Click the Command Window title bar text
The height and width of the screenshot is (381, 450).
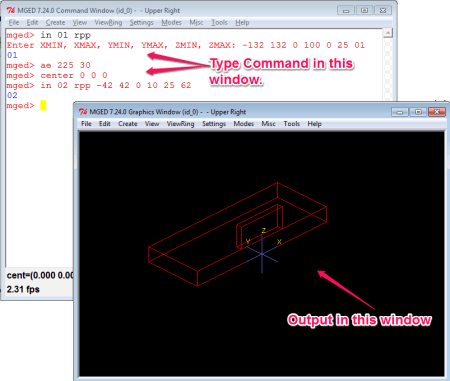pyautogui.click(x=99, y=10)
